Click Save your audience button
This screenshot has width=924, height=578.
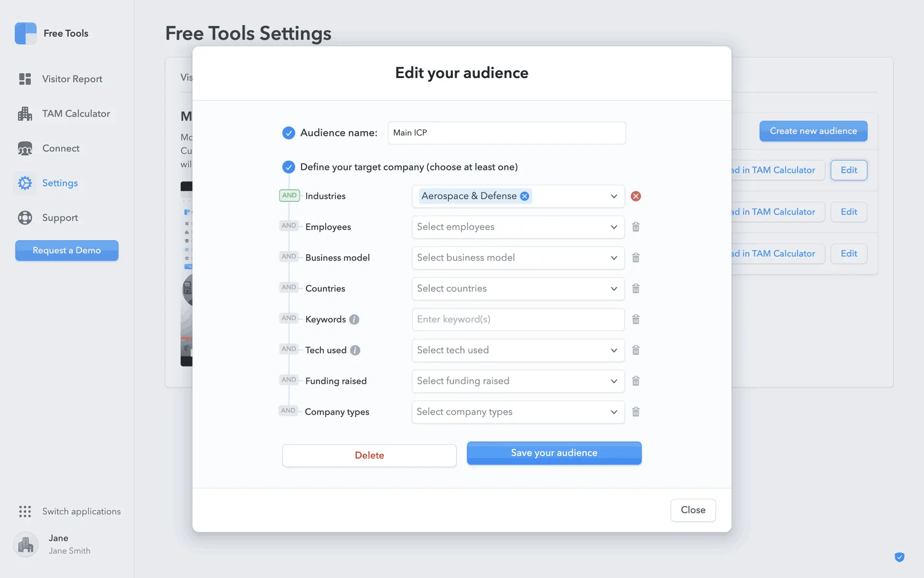click(554, 453)
